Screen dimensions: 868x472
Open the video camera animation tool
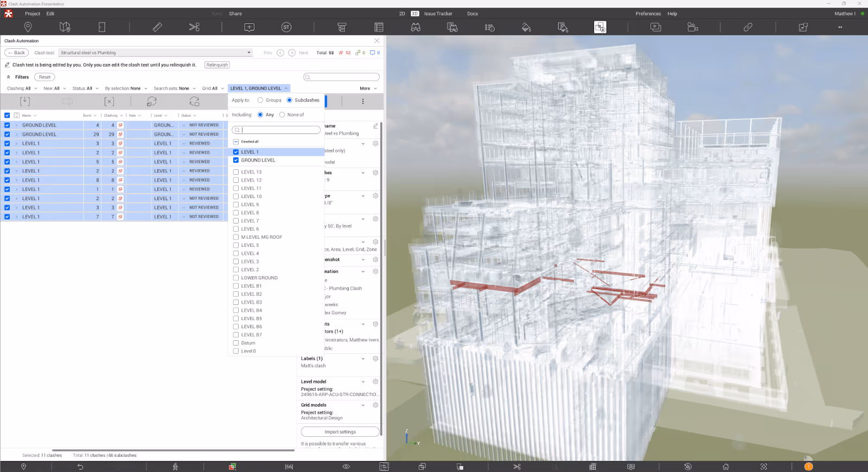pyautogui.click(x=693, y=27)
